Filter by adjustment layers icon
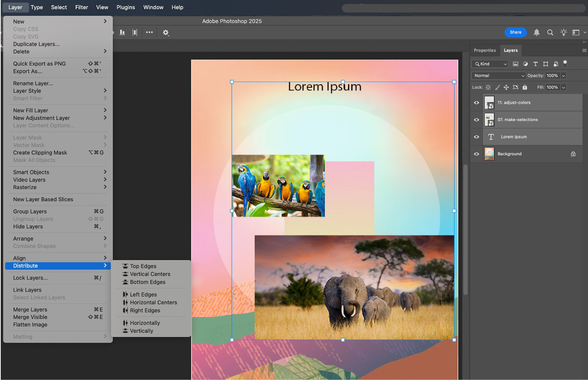 (x=526, y=64)
